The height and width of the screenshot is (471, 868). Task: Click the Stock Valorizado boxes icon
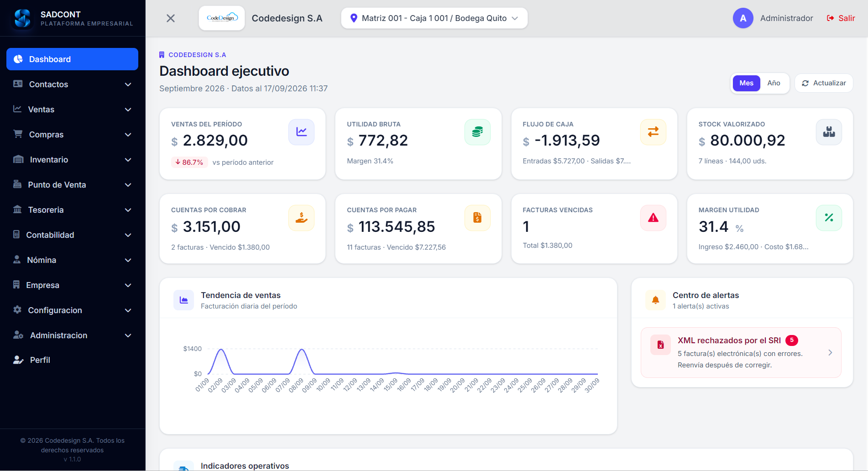click(x=829, y=132)
